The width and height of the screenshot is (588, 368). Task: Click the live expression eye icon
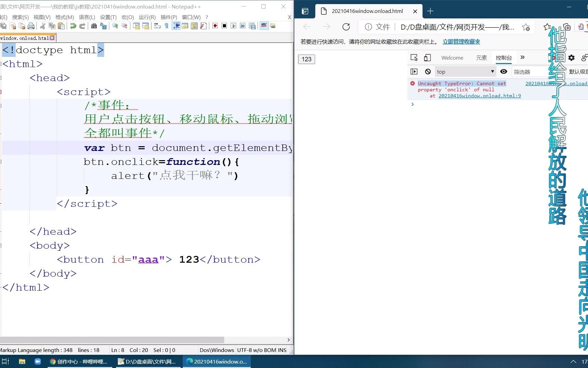click(504, 72)
